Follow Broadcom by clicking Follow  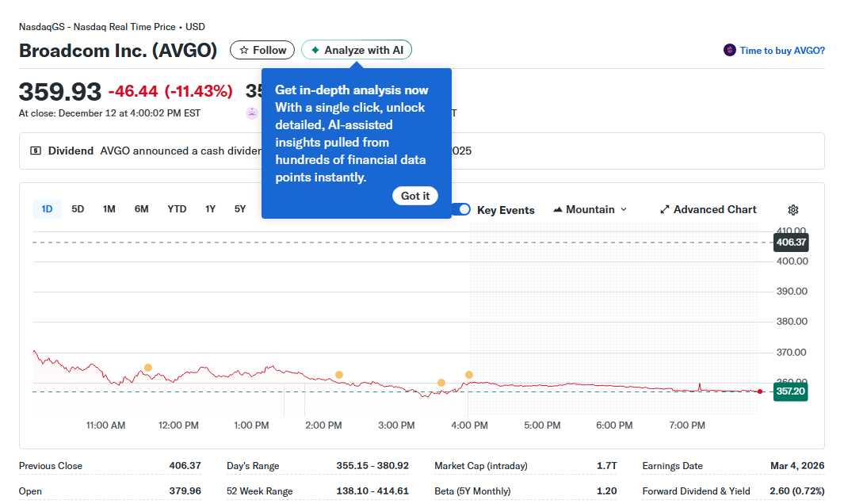click(x=262, y=49)
